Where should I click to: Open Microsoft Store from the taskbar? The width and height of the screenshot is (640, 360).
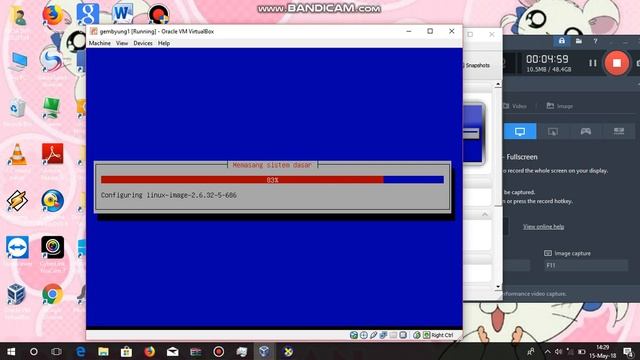tap(126, 351)
